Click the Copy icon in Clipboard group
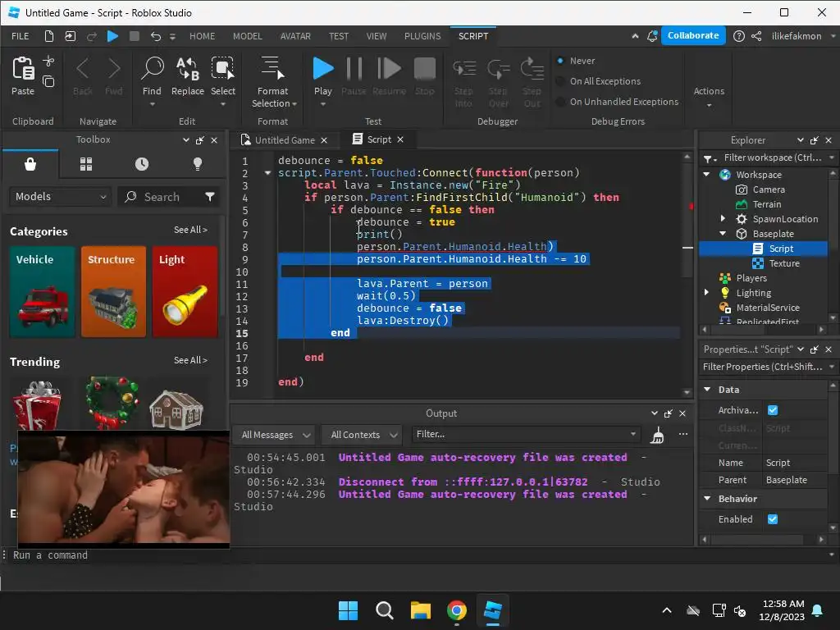The width and height of the screenshot is (840, 630). pos(48,81)
